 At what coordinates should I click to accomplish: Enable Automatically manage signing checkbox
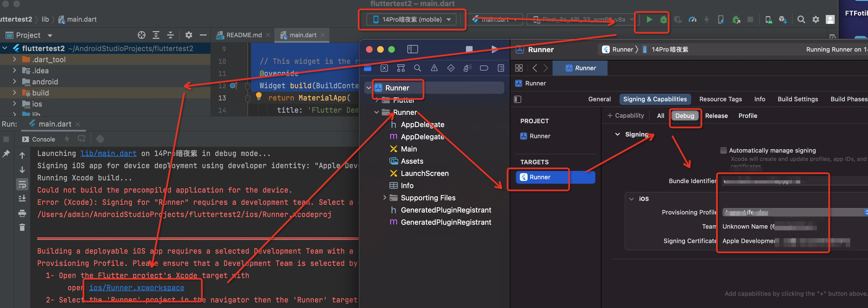(x=723, y=150)
